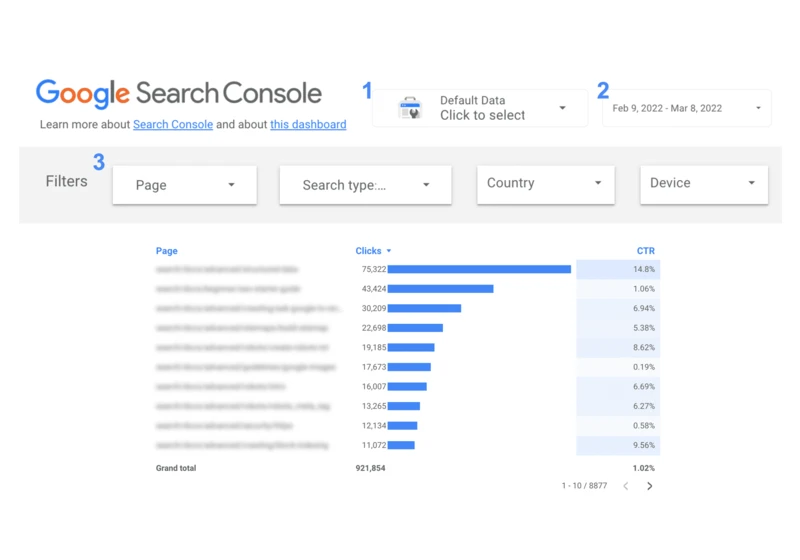
Task: Click the 43,424 clicks bar
Action: (x=440, y=289)
